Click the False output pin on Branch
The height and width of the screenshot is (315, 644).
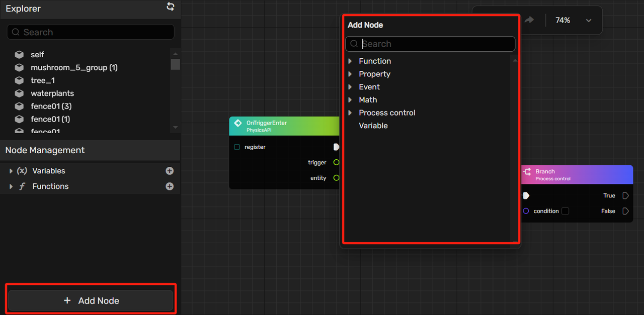tap(625, 211)
